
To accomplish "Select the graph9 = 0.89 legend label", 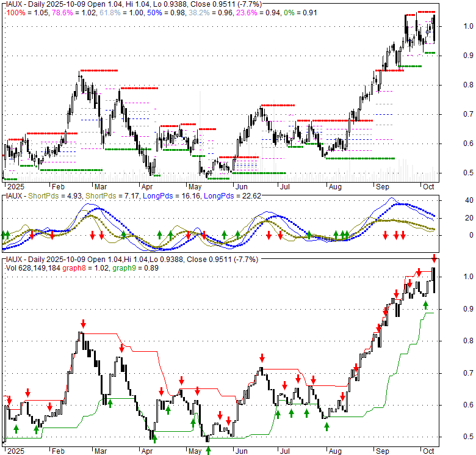I will tap(135, 268).
